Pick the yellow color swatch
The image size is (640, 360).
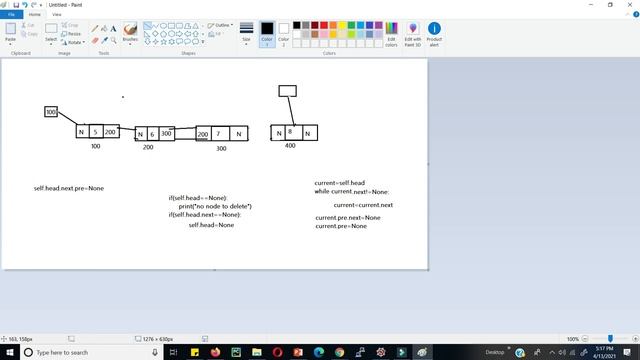pyautogui.click(x=342, y=25)
